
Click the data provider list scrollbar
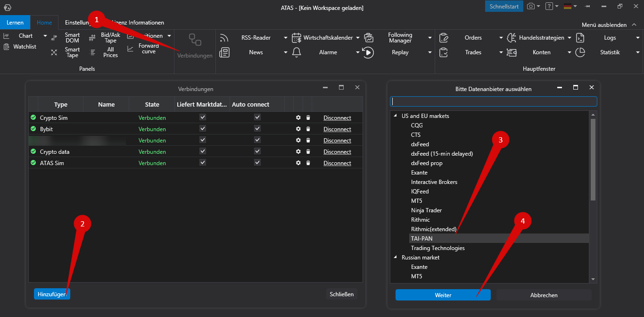click(x=593, y=160)
